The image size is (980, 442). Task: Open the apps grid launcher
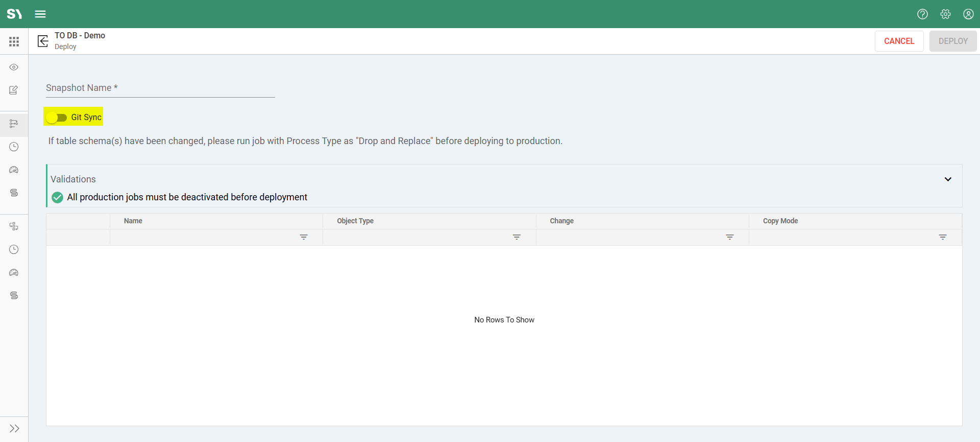tap(14, 41)
